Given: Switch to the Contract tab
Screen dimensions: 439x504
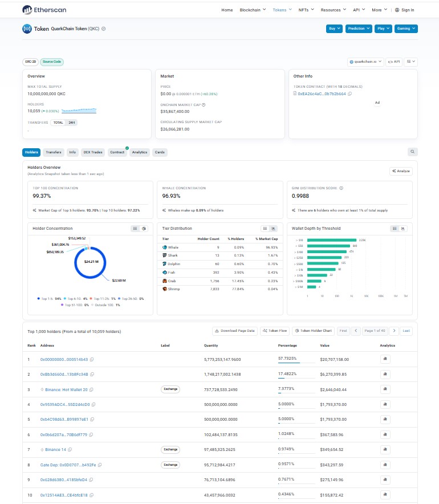Looking at the screenshot, I should coord(117,152).
